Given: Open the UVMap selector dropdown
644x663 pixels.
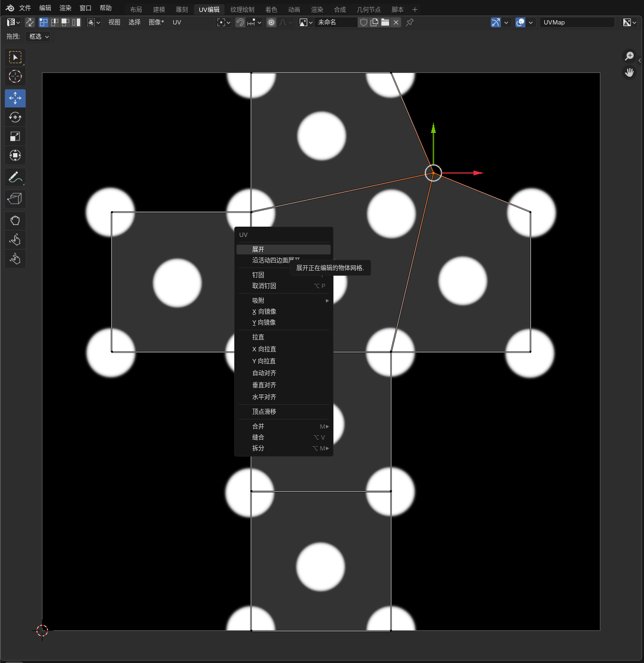Looking at the screenshot, I should (x=577, y=22).
